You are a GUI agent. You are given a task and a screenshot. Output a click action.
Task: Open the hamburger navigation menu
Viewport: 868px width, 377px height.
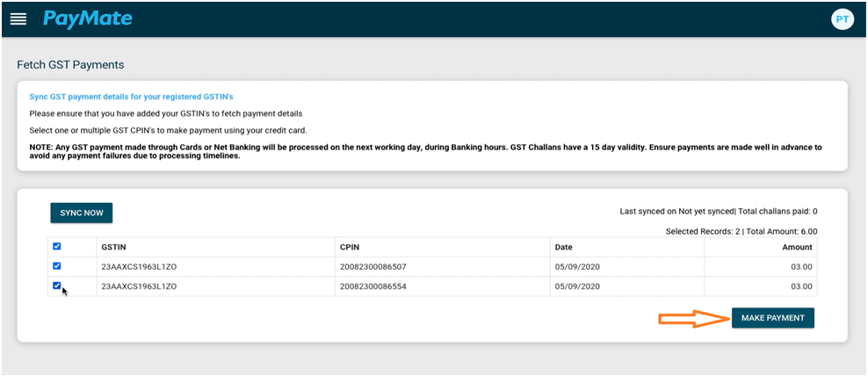click(x=18, y=18)
